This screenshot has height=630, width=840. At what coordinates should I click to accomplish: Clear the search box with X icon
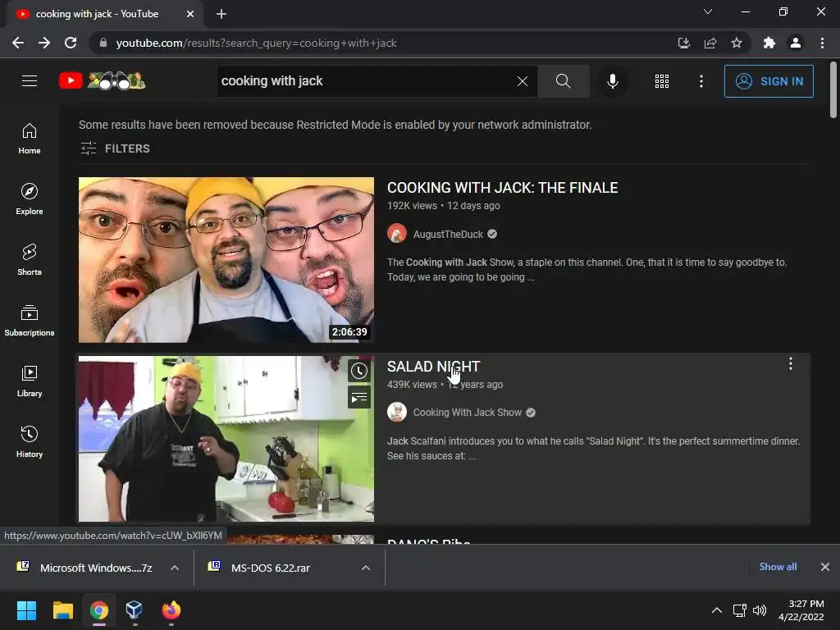(523, 81)
